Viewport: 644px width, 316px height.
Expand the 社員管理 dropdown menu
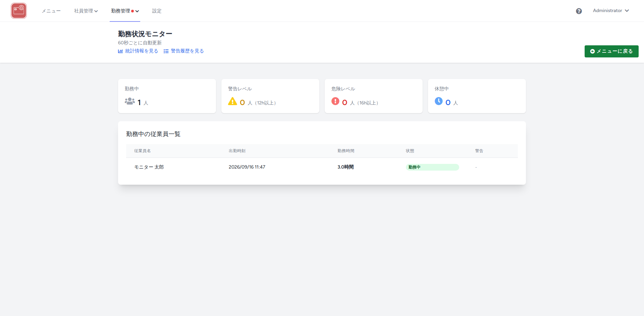click(86, 11)
